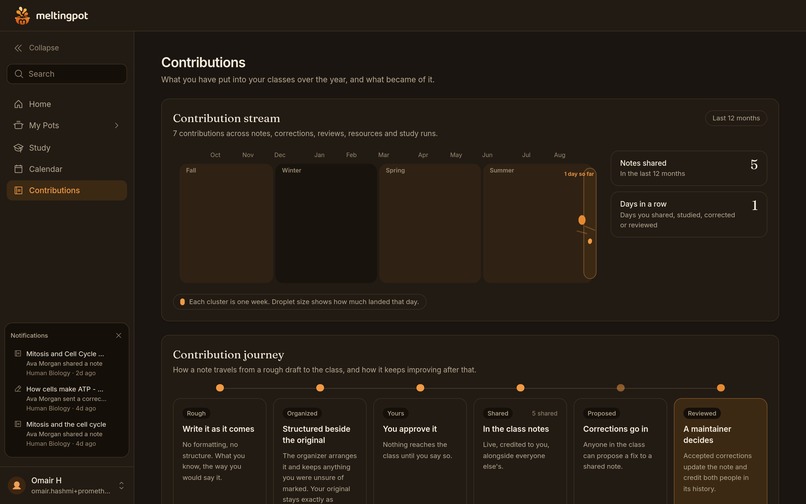The height and width of the screenshot is (504, 806).
Task: Click pencil correction icon beside How cells make ATP
Action: (17, 389)
